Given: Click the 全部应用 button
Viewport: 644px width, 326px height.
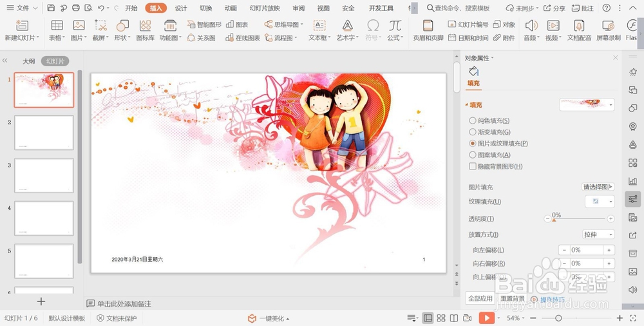Looking at the screenshot, I should point(480,298).
